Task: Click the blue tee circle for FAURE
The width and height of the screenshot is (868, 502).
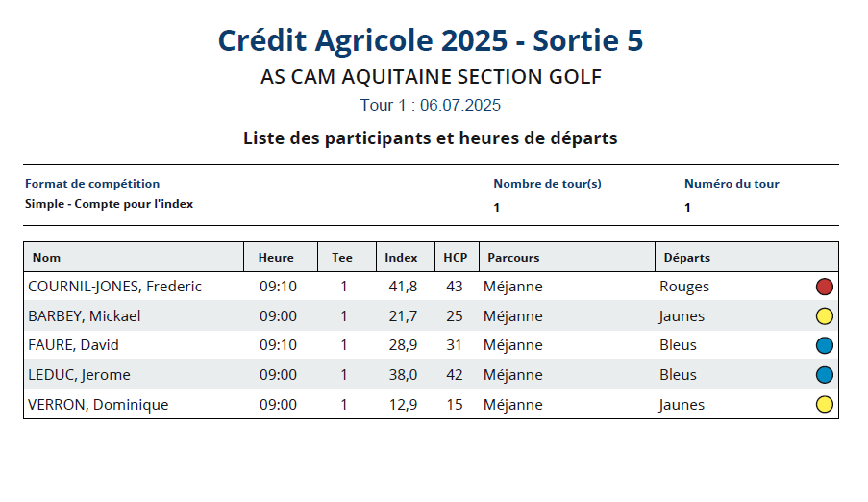Action: pyautogui.click(x=825, y=345)
